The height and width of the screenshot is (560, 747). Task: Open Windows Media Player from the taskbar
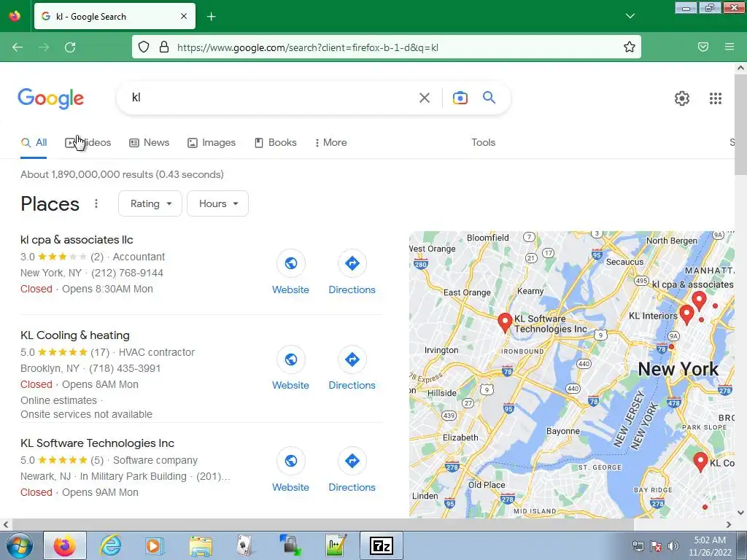[154, 545]
